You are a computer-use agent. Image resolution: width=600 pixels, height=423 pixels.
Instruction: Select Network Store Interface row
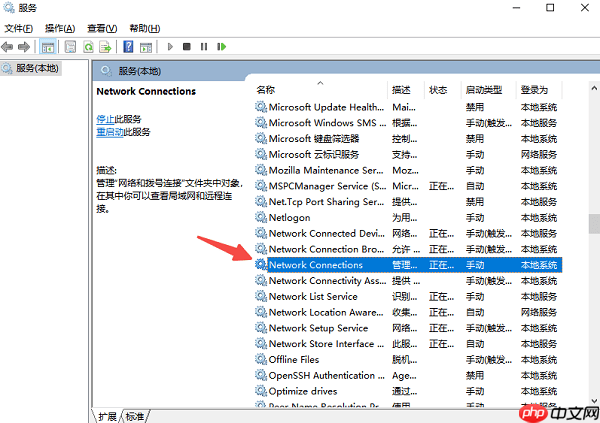[408, 344]
